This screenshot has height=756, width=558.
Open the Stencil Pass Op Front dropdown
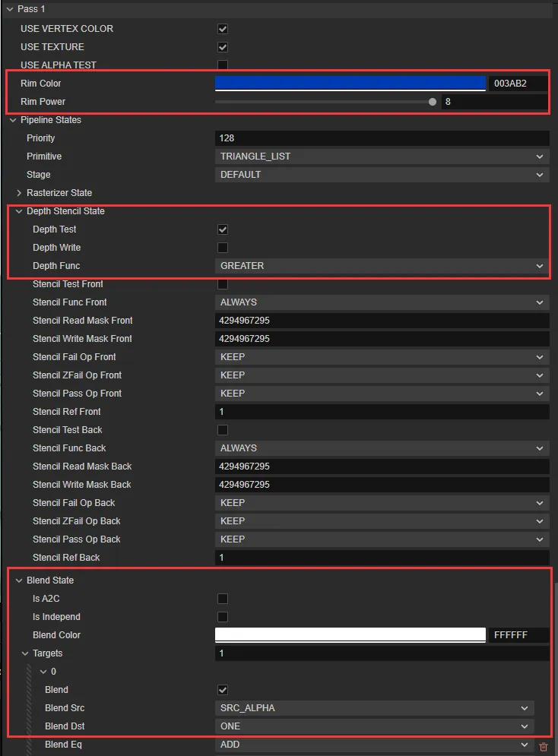click(x=382, y=394)
